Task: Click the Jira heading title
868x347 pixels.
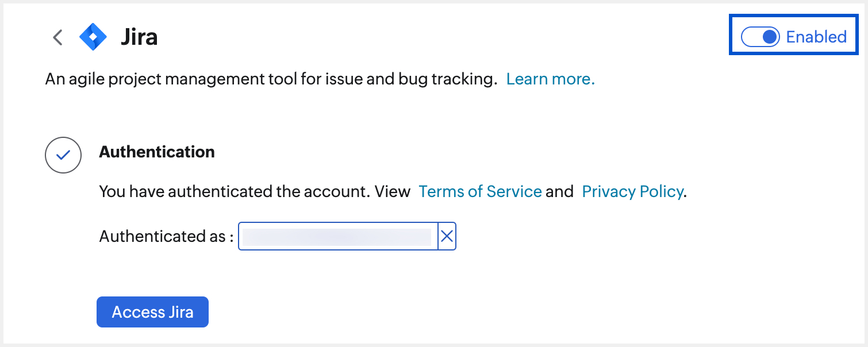Action: tap(140, 36)
